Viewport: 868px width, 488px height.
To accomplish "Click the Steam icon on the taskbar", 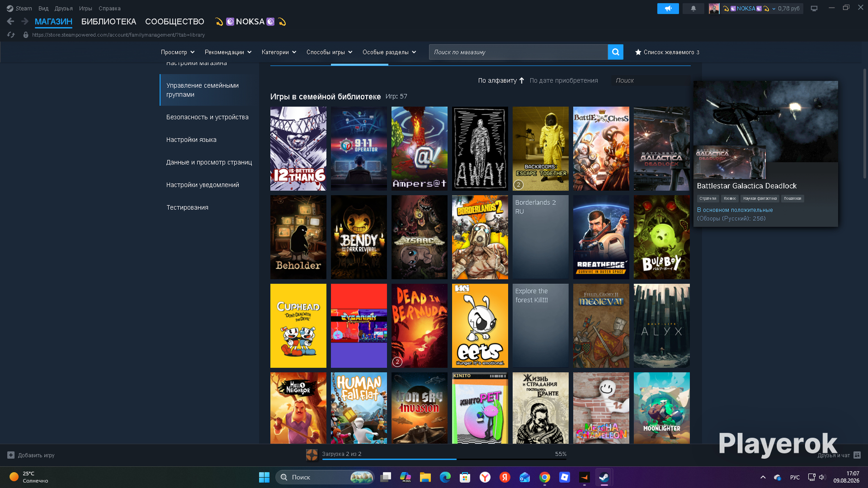I will [604, 477].
